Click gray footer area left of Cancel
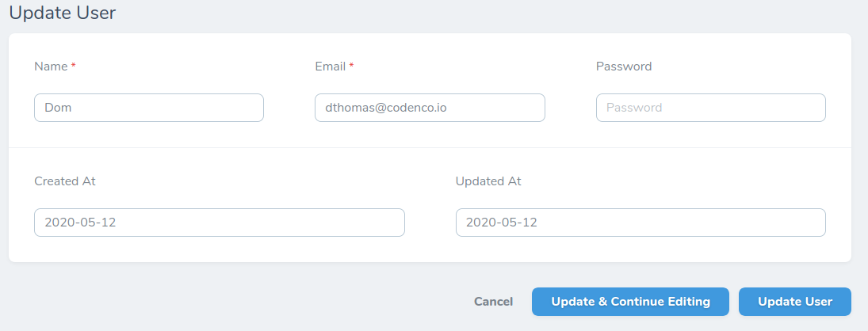The width and height of the screenshot is (868, 331). click(x=238, y=302)
